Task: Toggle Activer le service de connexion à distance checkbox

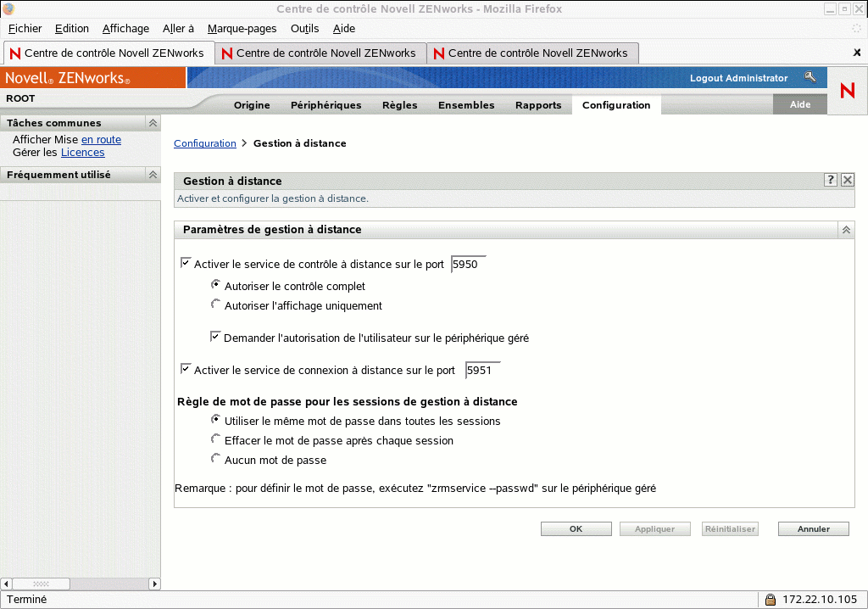Action: pyautogui.click(x=186, y=368)
